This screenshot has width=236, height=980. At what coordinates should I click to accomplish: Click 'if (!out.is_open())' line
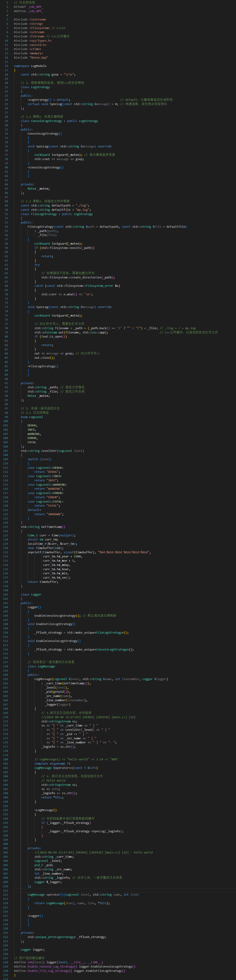tap(51, 336)
